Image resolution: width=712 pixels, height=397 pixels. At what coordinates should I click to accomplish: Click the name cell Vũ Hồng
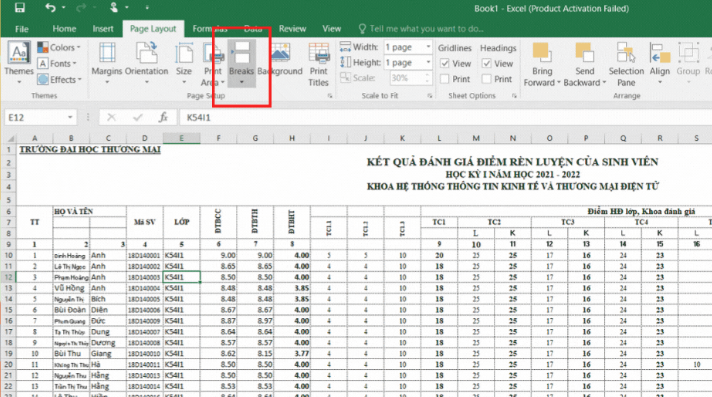(71, 288)
